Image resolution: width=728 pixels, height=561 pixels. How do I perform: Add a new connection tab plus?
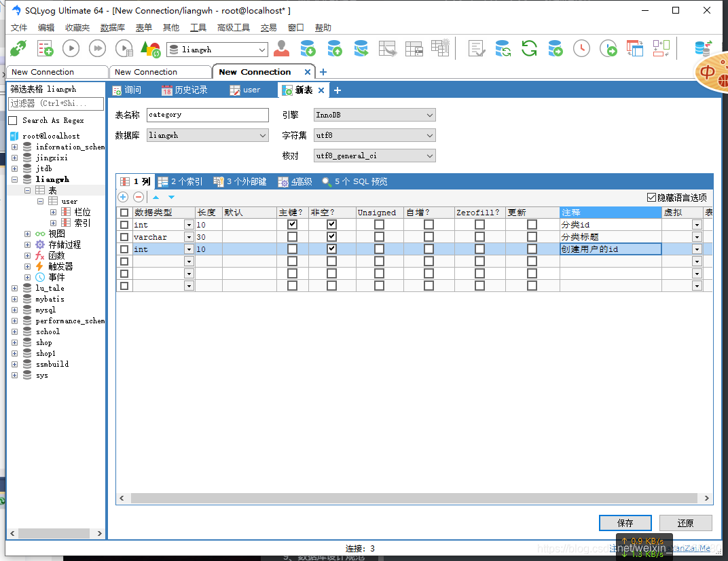point(323,72)
